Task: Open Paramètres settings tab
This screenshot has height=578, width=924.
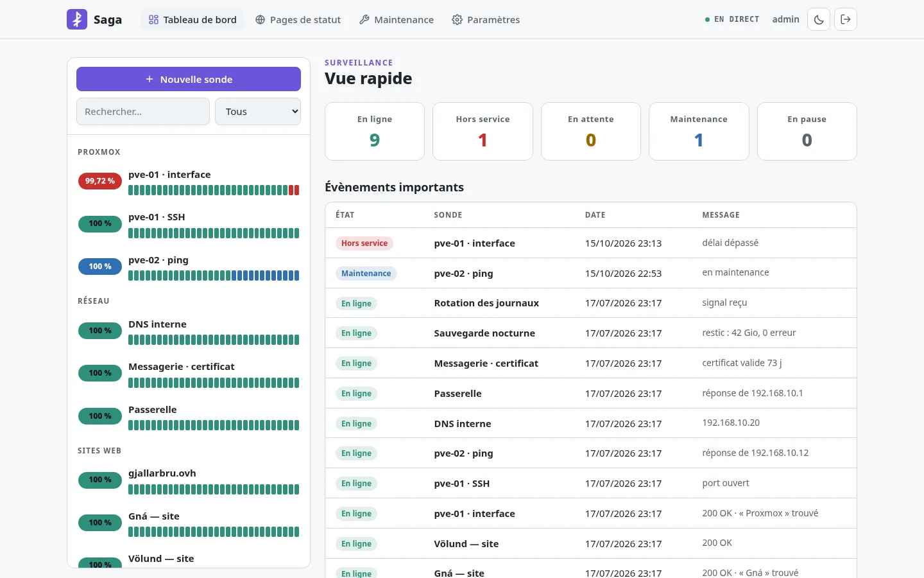Action: coord(486,20)
